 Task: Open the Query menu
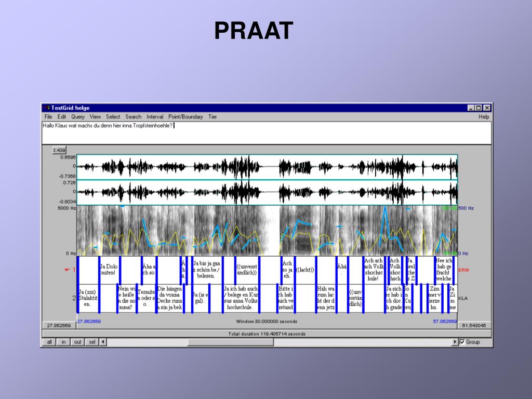coord(78,117)
